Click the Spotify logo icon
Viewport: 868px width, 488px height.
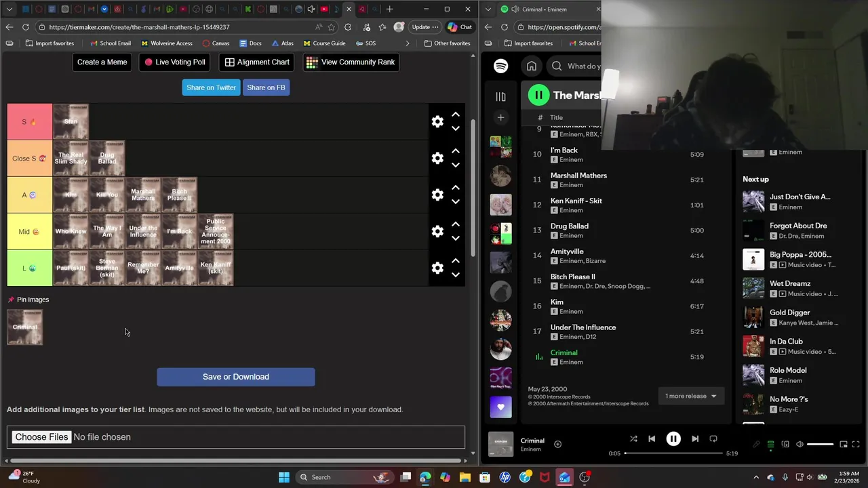point(500,66)
